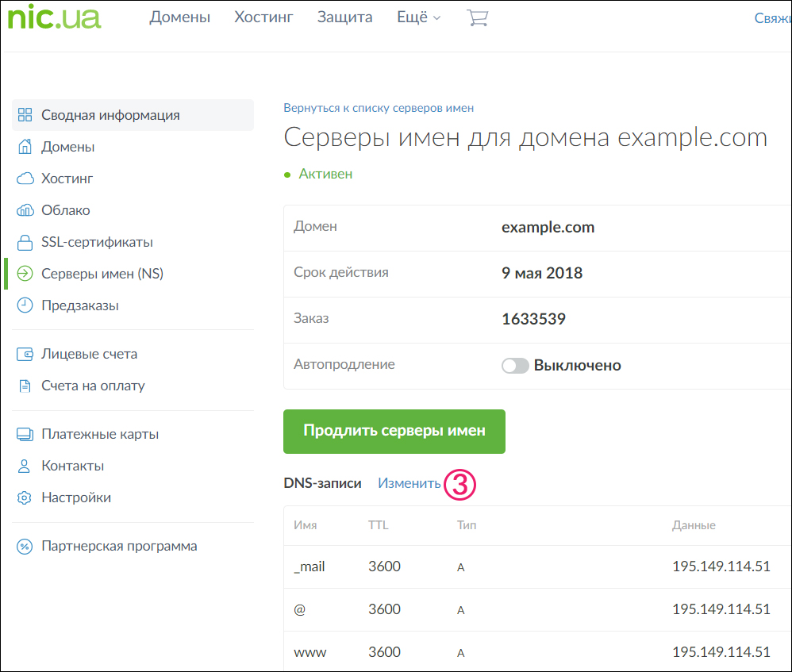This screenshot has height=672, width=792.
Task: Click the Предзаказы clock icon
Action: 25,305
